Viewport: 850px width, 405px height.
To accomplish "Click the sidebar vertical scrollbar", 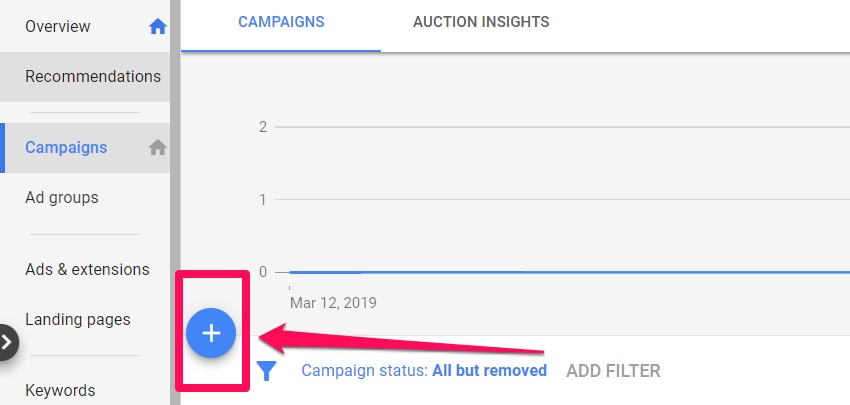I will 175,202.
